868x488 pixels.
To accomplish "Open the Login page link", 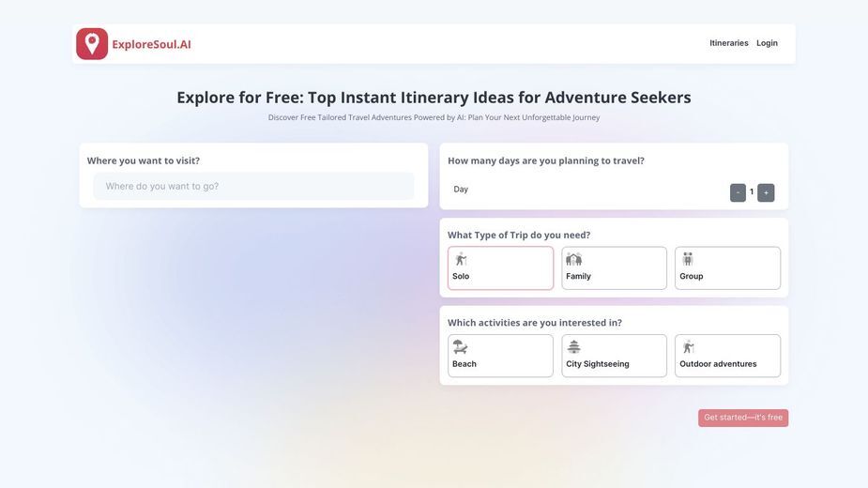I will (767, 43).
